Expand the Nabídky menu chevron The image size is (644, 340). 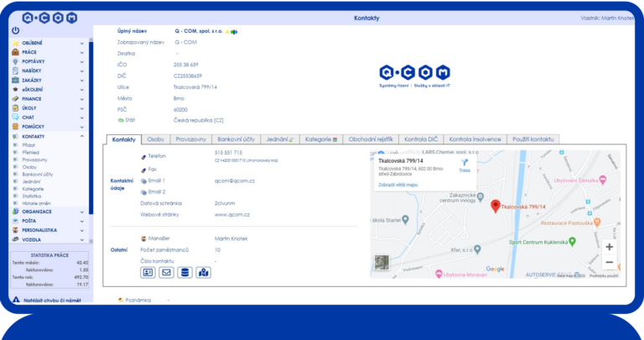tap(81, 71)
